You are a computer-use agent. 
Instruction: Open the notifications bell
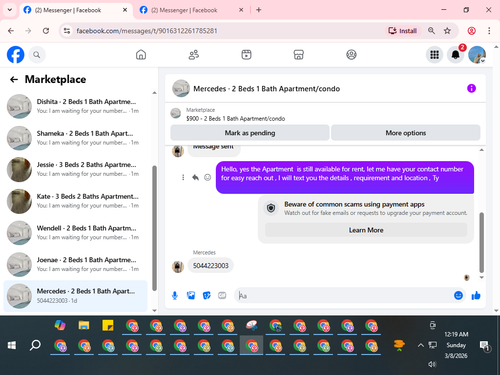click(x=456, y=55)
